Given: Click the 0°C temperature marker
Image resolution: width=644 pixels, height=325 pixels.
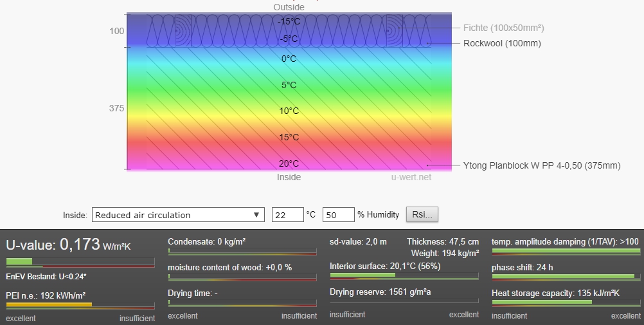Looking at the screenshot, I should (x=289, y=59).
